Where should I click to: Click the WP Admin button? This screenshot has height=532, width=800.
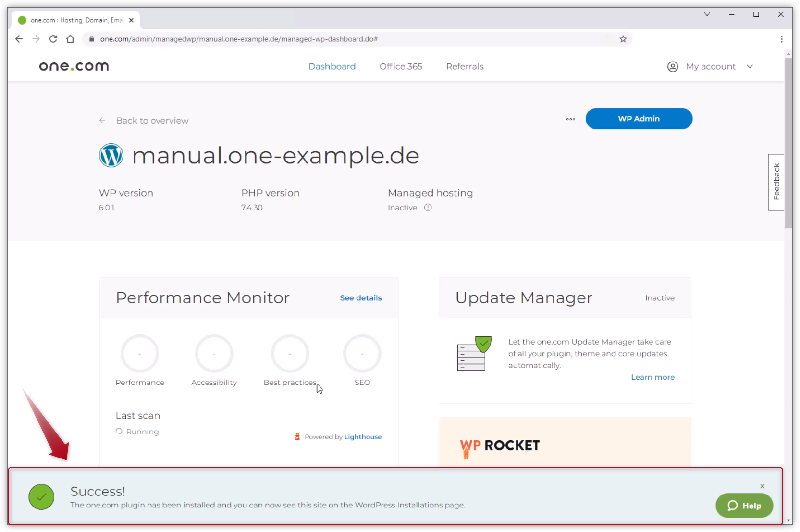[639, 119]
